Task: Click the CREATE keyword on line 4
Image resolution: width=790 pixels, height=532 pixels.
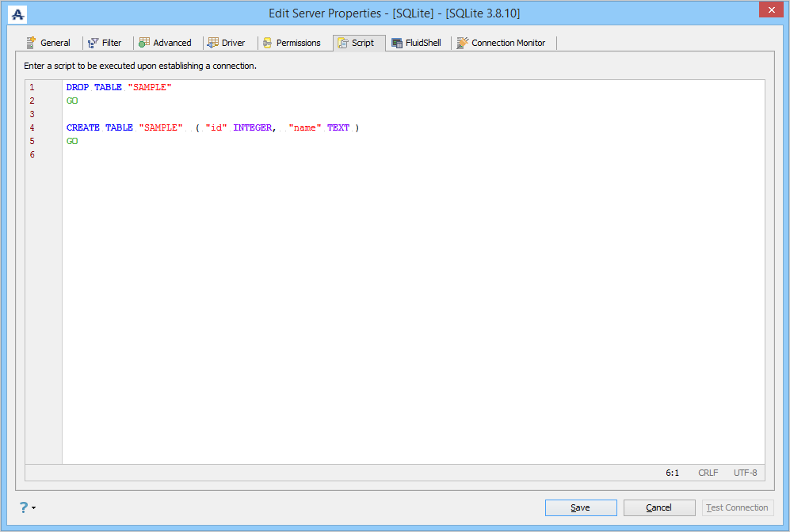Action: click(x=83, y=127)
